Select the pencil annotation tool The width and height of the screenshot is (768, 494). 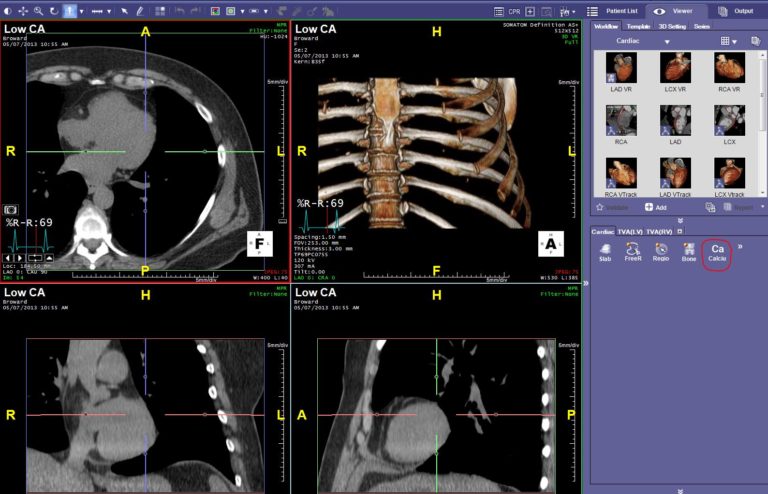pyautogui.click(x=140, y=11)
